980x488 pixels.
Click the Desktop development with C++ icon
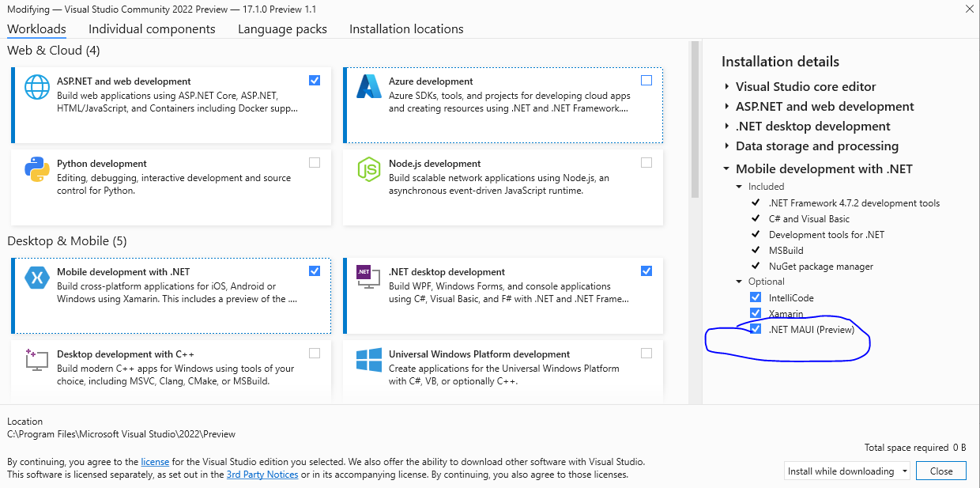(x=37, y=360)
